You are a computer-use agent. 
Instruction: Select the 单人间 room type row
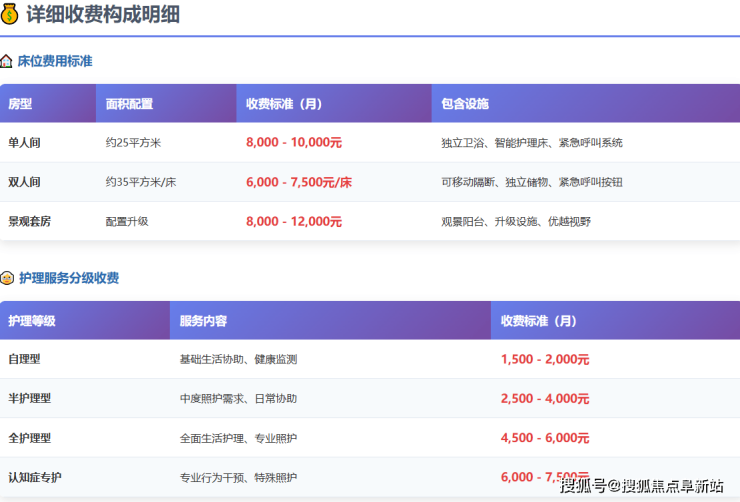pyautogui.click(x=24, y=143)
